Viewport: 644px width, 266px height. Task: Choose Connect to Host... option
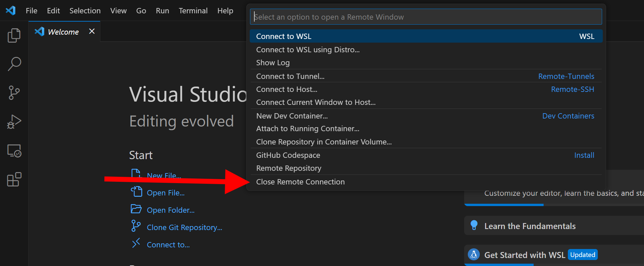tap(426, 89)
